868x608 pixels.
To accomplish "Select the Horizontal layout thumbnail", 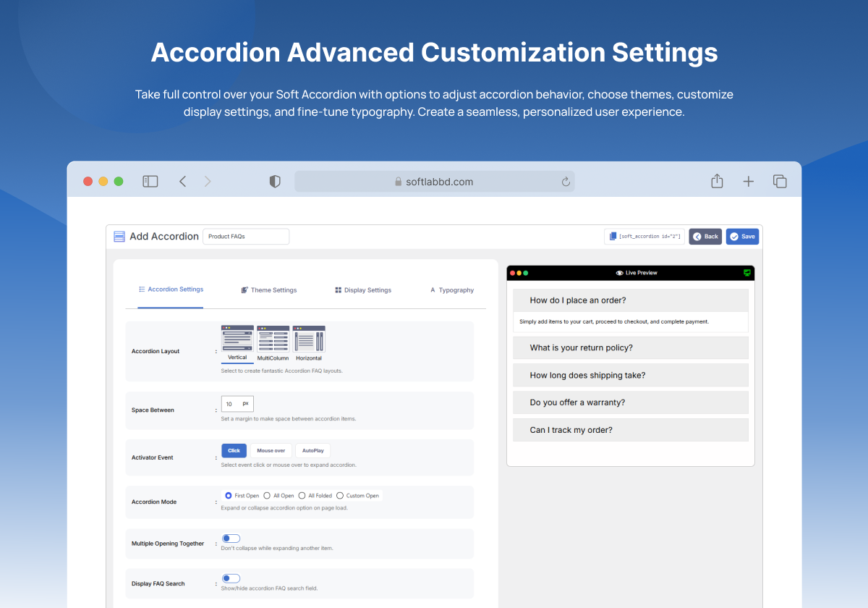I will tap(309, 344).
